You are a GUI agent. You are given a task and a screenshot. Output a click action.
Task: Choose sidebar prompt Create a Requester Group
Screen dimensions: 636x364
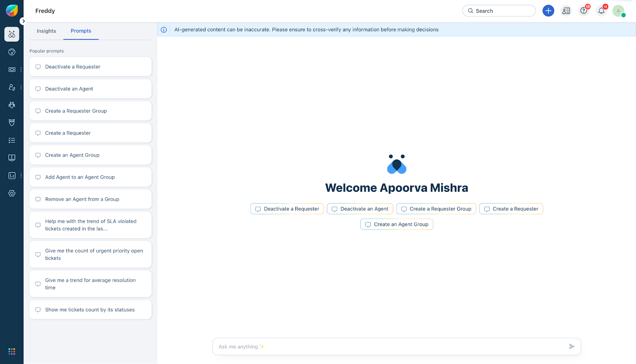tap(91, 111)
